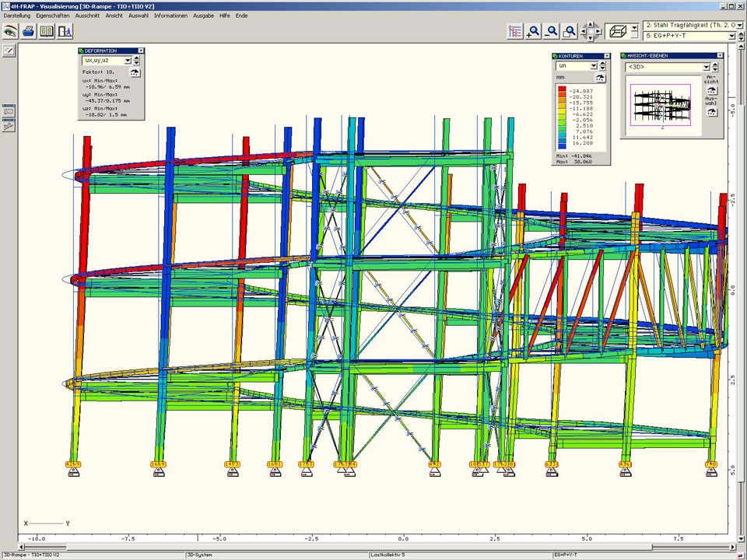The height and width of the screenshot is (560, 747).
Task: Click the settings icon in Deformation panel
Action: click(x=135, y=72)
